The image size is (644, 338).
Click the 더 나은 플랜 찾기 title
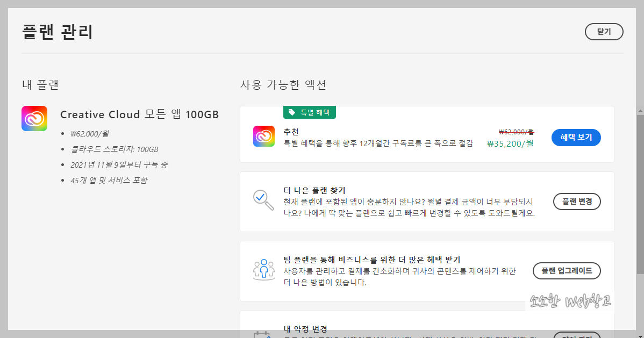click(314, 190)
